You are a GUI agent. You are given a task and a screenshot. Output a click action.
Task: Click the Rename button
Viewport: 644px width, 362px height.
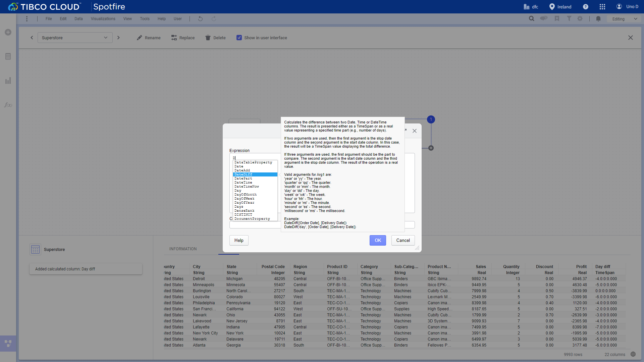point(149,38)
